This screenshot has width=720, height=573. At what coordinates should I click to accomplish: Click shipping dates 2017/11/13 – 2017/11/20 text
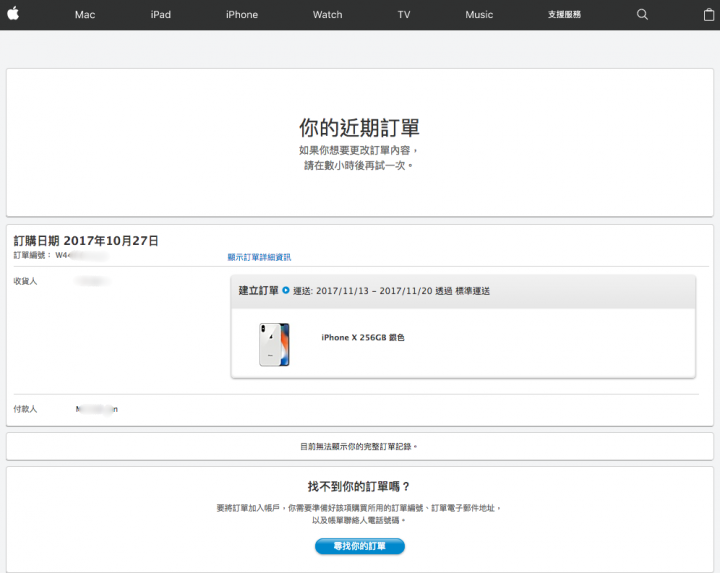click(x=374, y=291)
